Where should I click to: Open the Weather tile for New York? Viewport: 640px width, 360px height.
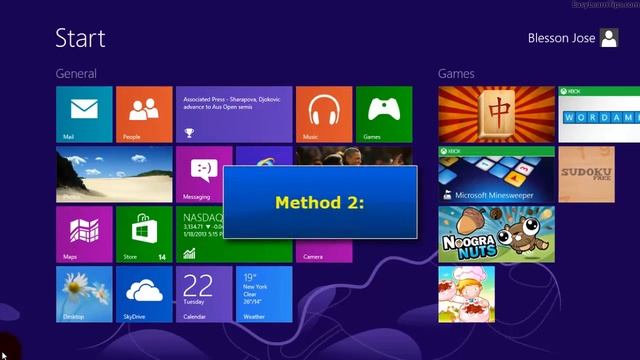(x=264, y=294)
